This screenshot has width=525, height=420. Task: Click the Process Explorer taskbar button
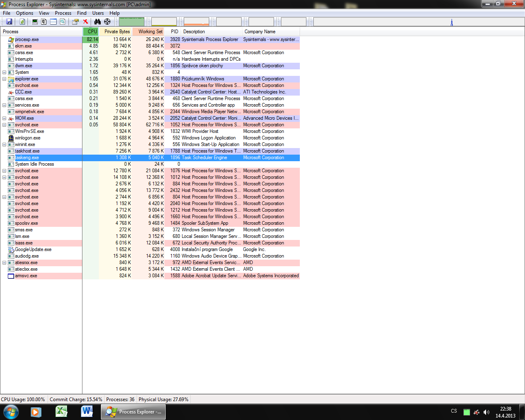[x=134, y=412]
